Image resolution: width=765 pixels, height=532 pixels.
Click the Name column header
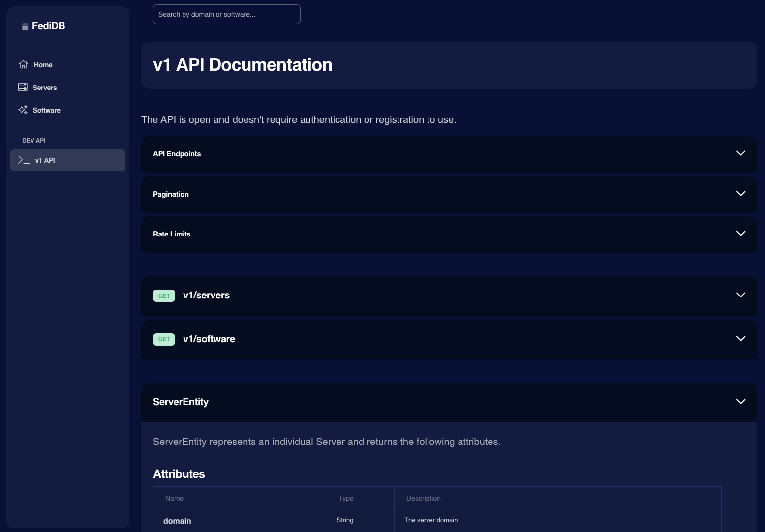[174, 498]
